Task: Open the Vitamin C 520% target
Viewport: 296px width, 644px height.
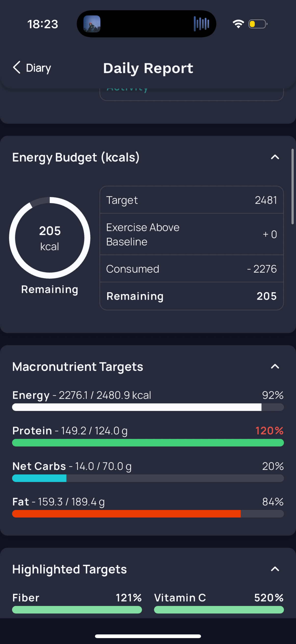Action: point(219,603)
